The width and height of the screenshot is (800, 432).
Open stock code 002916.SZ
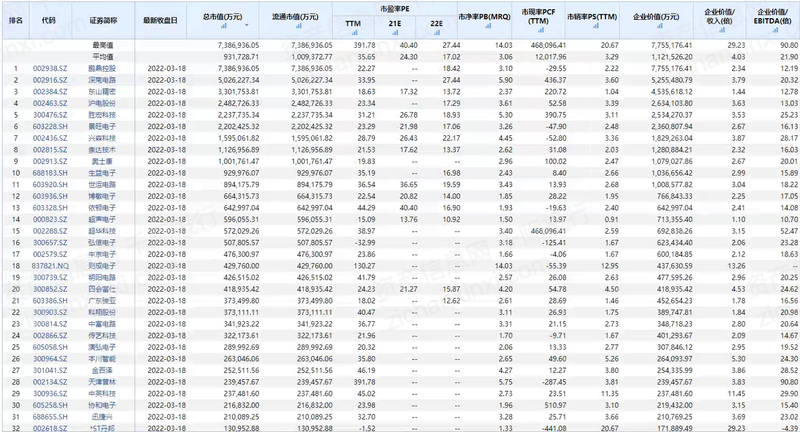[x=50, y=80]
